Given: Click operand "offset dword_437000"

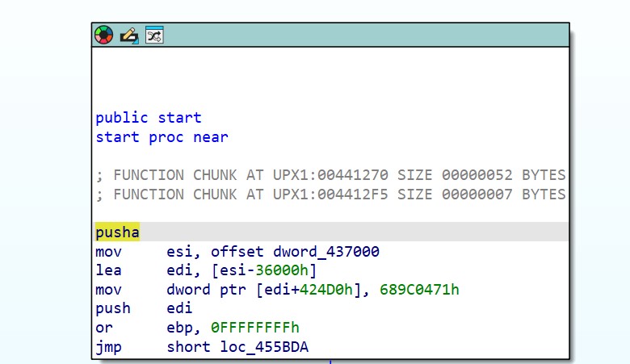Looking at the screenshot, I should 295,252.
